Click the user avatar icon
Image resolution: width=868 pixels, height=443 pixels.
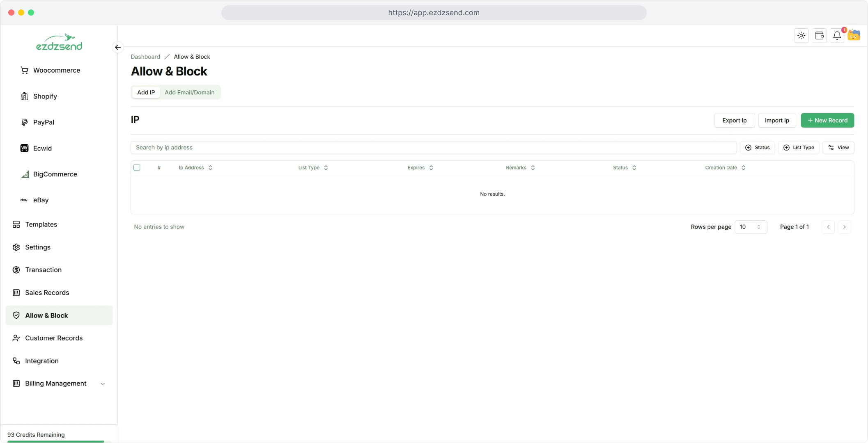[854, 35]
